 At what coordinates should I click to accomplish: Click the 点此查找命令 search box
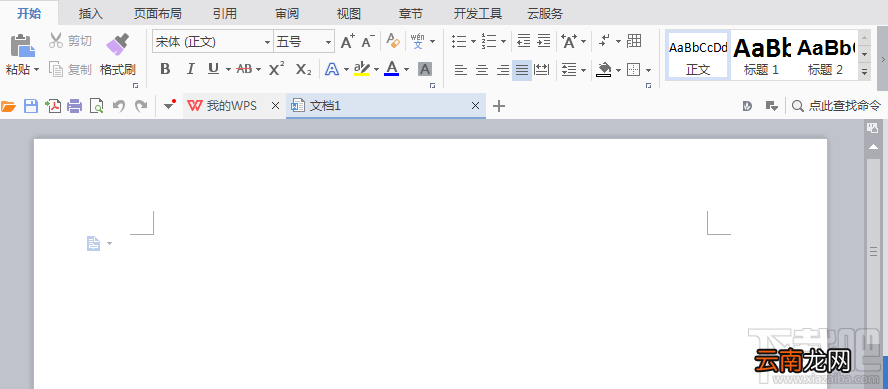point(836,105)
